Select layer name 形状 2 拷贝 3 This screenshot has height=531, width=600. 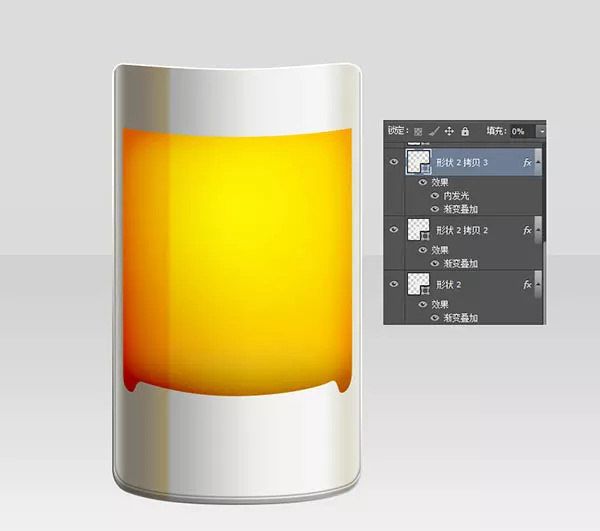462,163
